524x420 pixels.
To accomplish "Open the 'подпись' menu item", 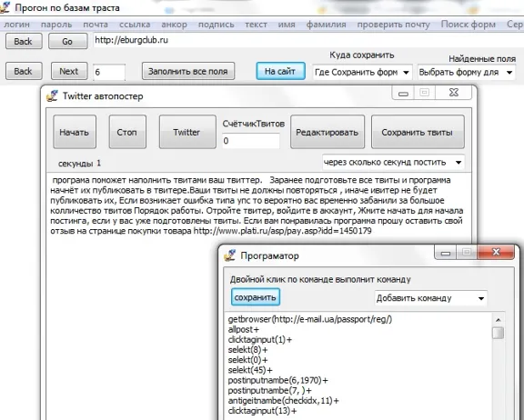I will click(x=217, y=25).
